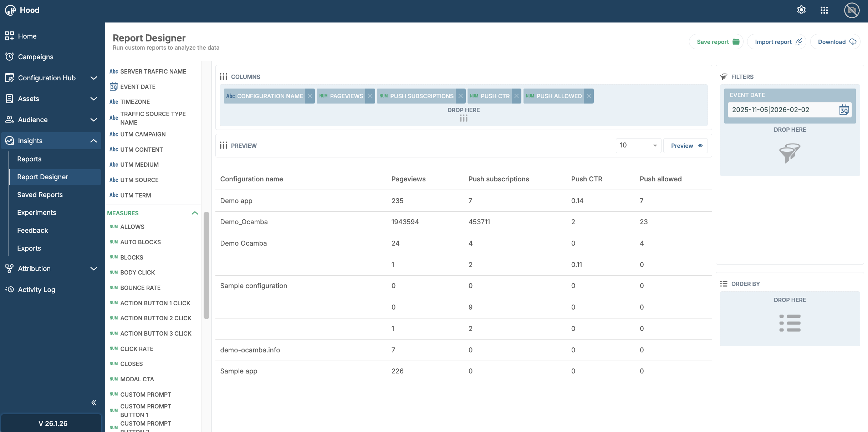Click the Preview eye button
The width and height of the screenshot is (868, 432).
[x=685, y=146]
